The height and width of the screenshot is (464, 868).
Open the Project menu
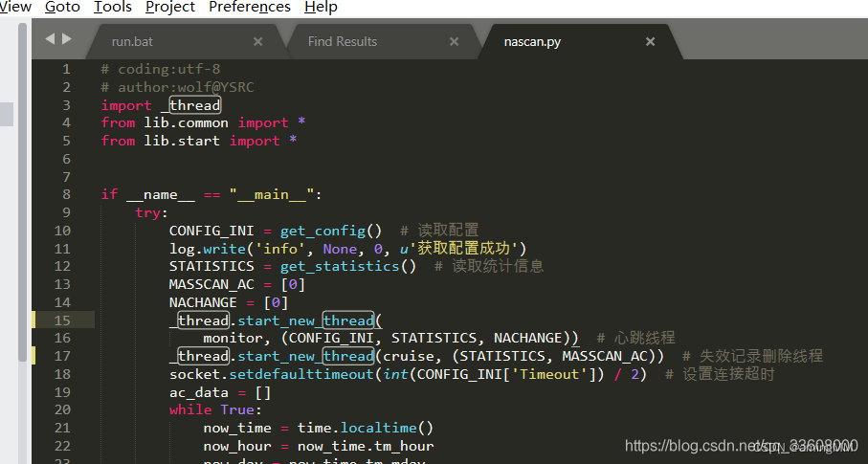(170, 7)
